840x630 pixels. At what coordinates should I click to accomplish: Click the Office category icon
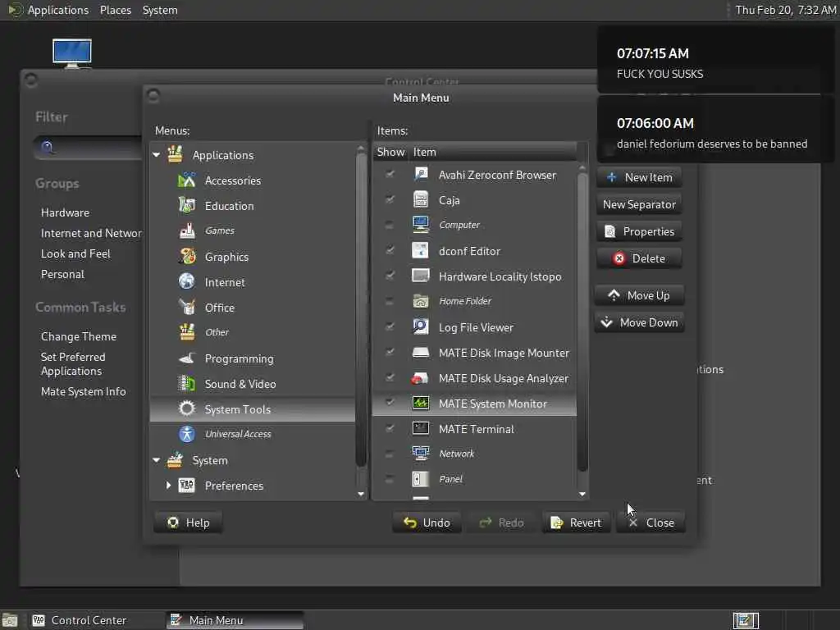point(186,308)
